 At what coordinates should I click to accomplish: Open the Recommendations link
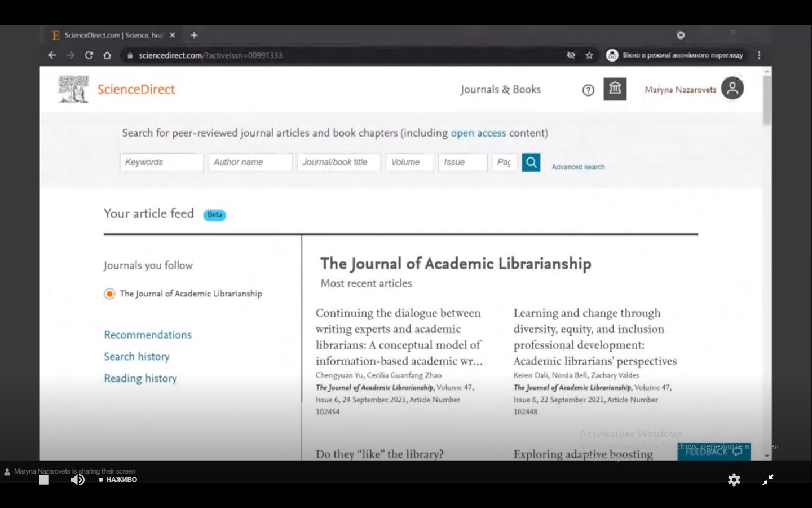(148, 335)
